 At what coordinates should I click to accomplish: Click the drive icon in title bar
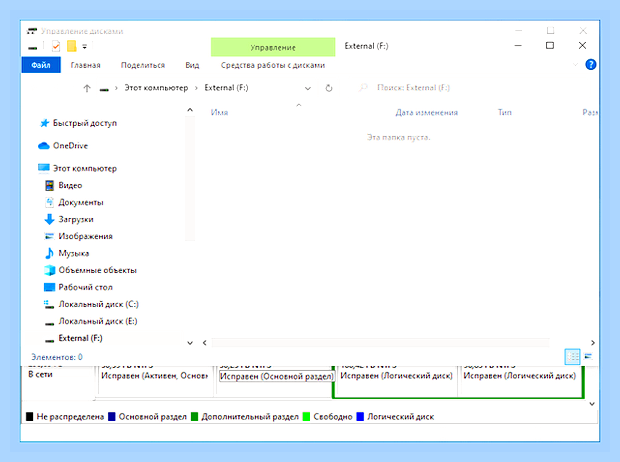[x=33, y=47]
